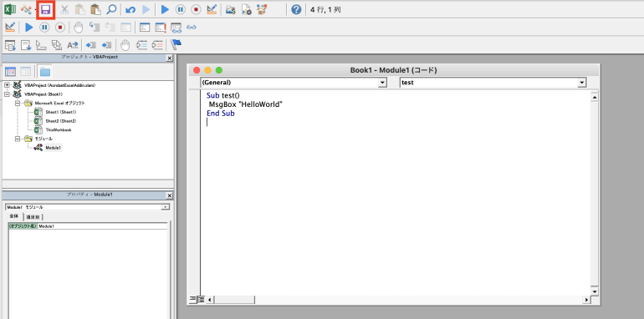This screenshot has width=644, height=319.
Task: Toggle Design Mode icon next to the Help icon's group
Action: (x=212, y=9)
